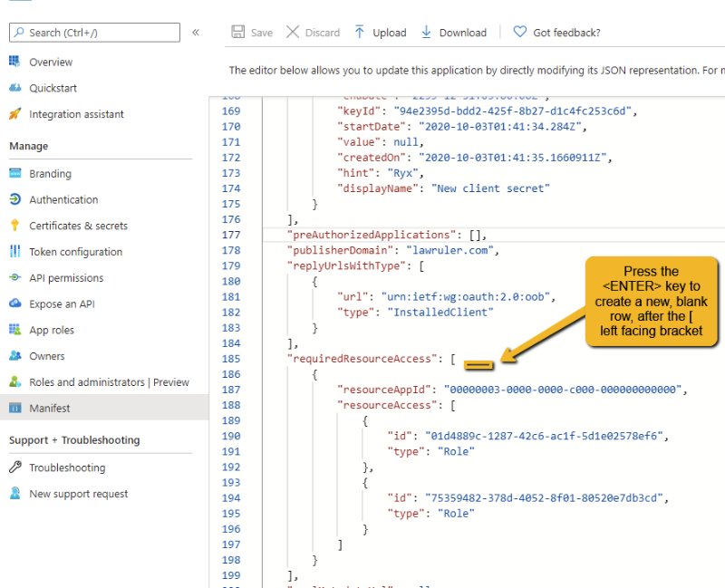Click "New client secret" displayName value
Screen dimensions: 725x588
click(x=490, y=188)
